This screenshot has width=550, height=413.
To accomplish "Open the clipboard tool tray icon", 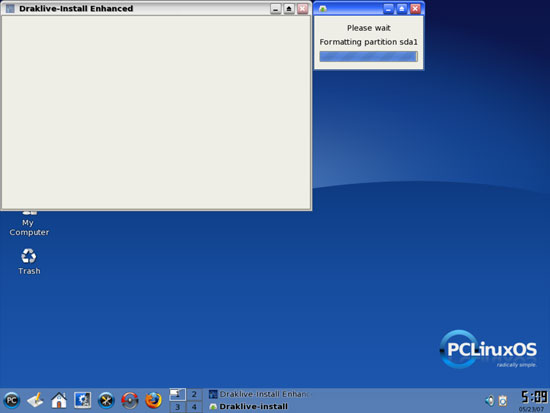I will coord(503,401).
